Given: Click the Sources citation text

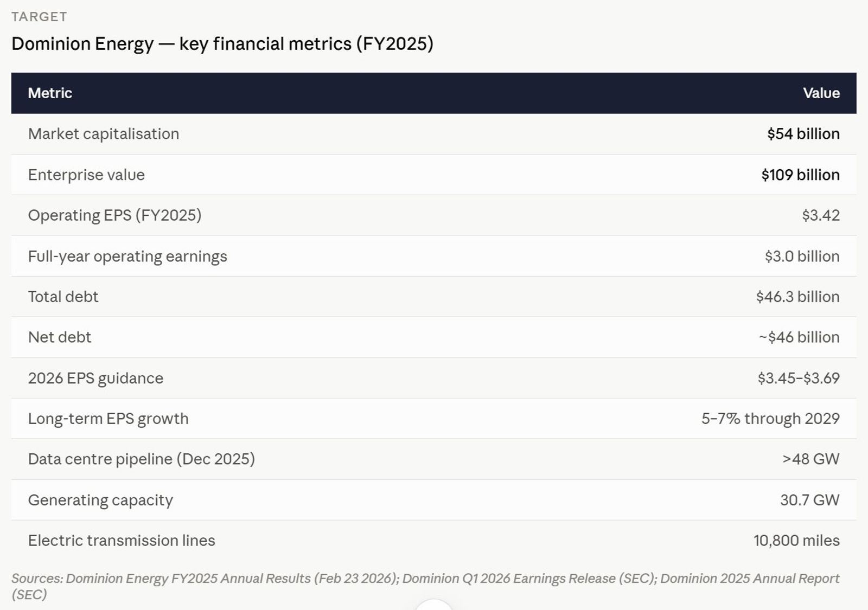Looking at the screenshot, I should click(425, 586).
